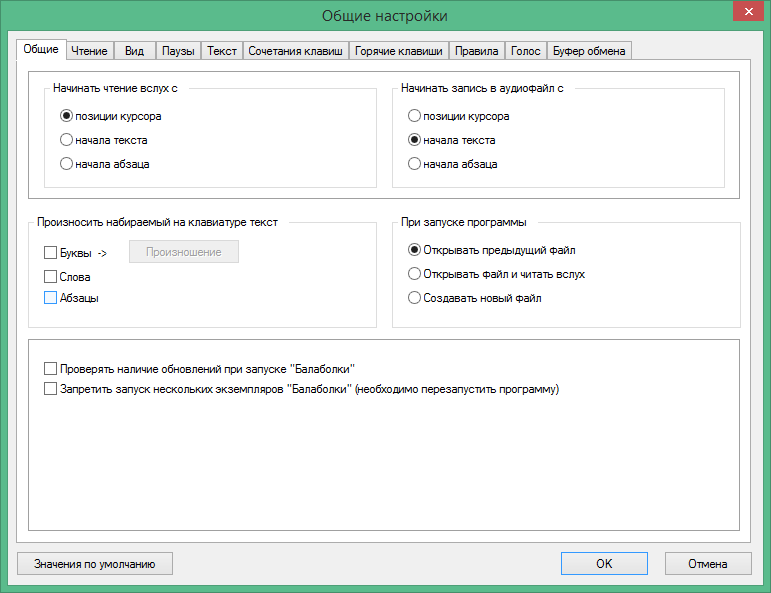Enable checking for updates at startup

tap(51, 369)
